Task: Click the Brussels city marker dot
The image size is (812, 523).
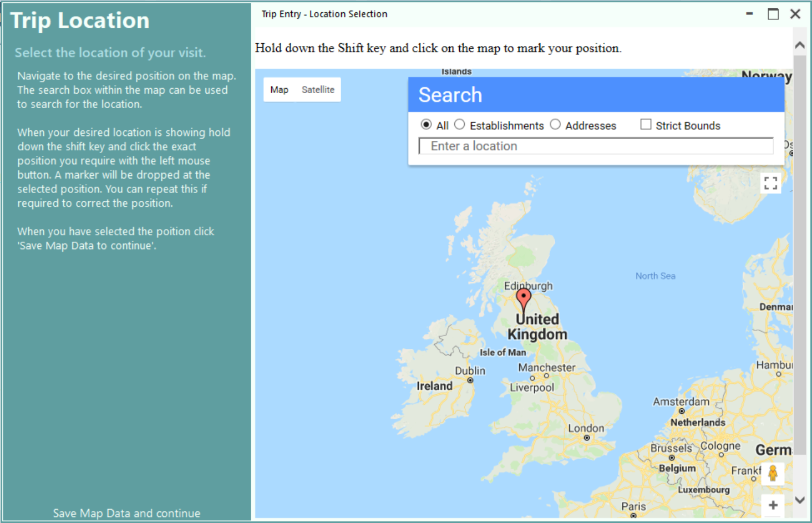Action: pos(671,458)
